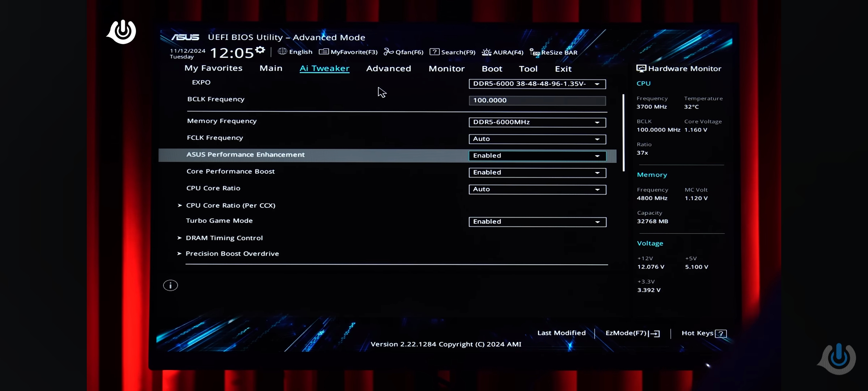
Task: Open the Core Performance Boost dropdown
Action: click(537, 172)
